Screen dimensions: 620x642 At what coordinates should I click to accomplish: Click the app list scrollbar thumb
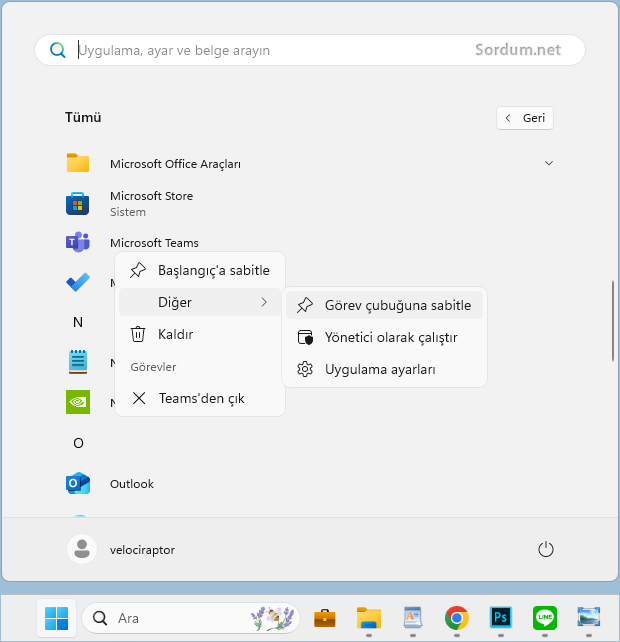coord(613,321)
